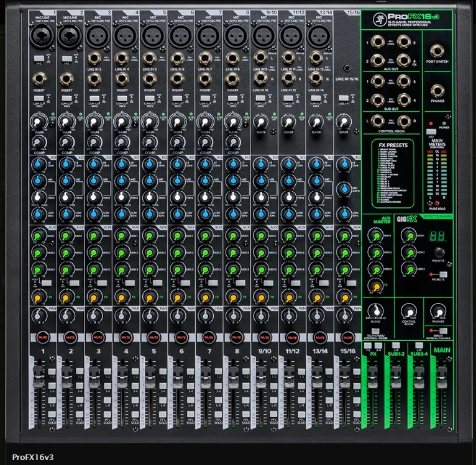
Task: Click the channel 2 COMP knob
Action: [x=65, y=141]
